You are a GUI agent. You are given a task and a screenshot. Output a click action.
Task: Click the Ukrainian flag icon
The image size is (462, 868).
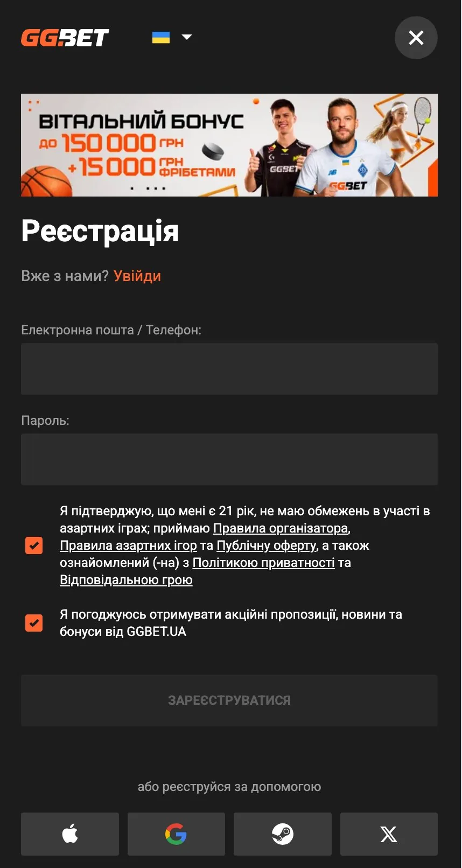tap(160, 37)
